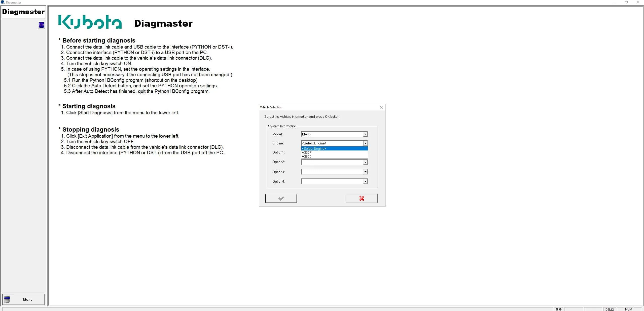Click the Diagmaster app icon in title bar

click(x=3, y=2)
